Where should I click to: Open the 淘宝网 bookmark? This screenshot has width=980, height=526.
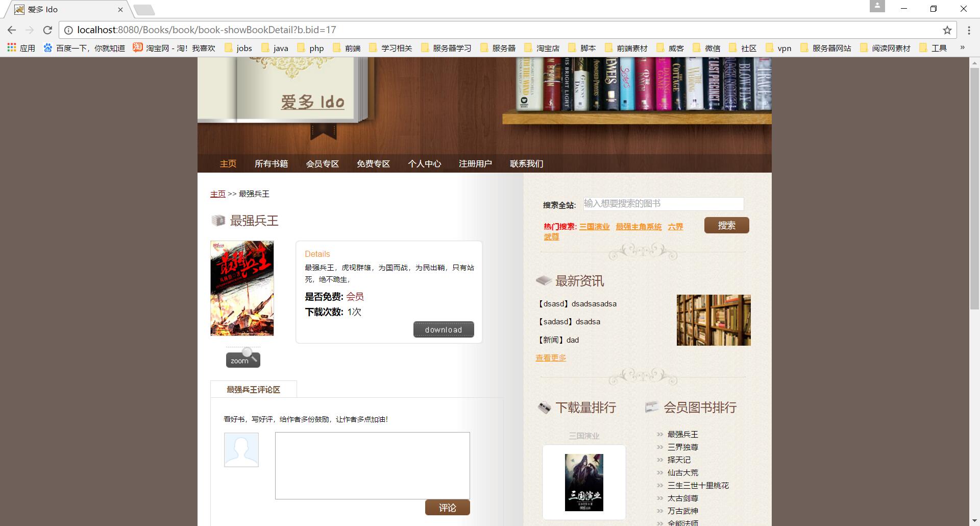coord(174,48)
